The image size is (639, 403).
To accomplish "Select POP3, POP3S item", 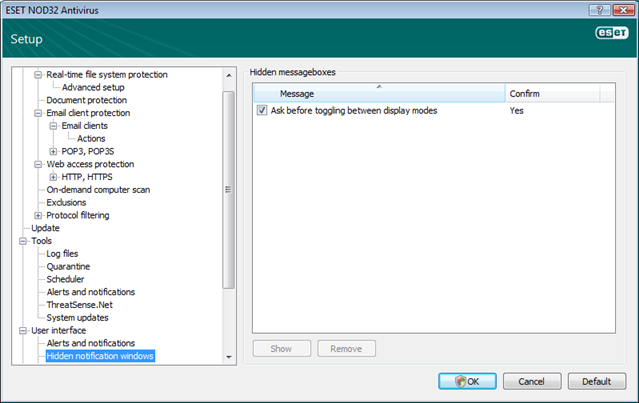I will (88, 151).
